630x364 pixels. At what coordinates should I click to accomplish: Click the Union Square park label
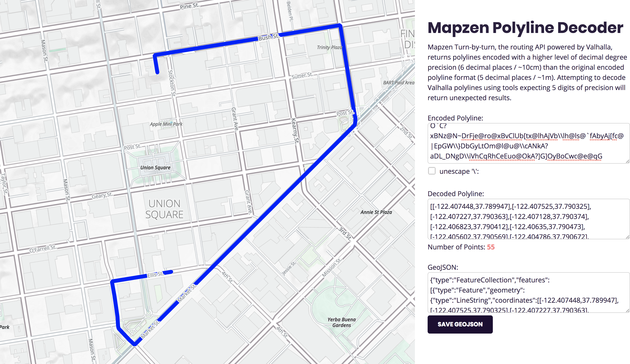click(155, 167)
